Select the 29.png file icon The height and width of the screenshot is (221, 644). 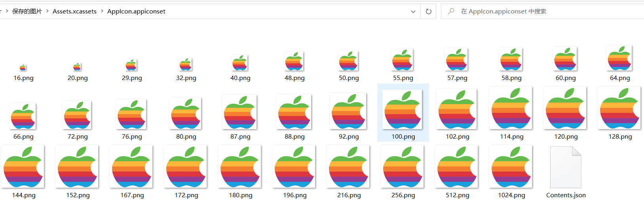tap(131, 65)
